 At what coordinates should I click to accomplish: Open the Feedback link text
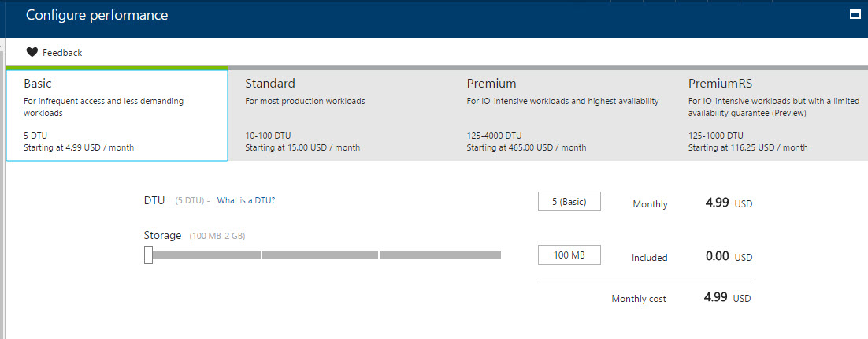click(62, 53)
